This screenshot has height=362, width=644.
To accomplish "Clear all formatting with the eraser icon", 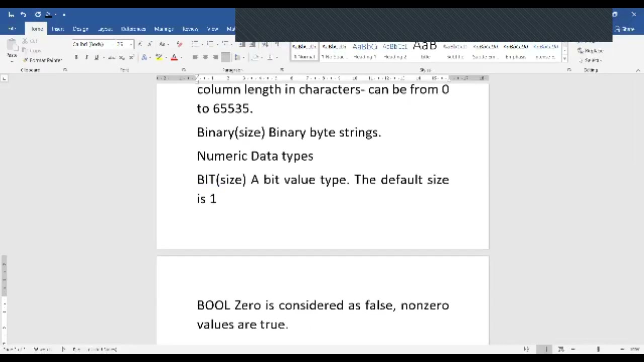I will pyautogui.click(x=179, y=44).
